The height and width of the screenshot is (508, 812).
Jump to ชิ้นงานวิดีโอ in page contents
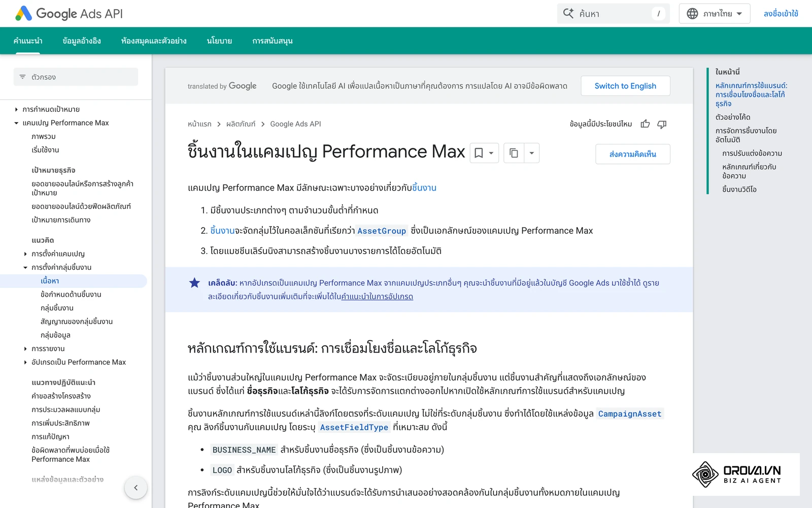tap(739, 189)
